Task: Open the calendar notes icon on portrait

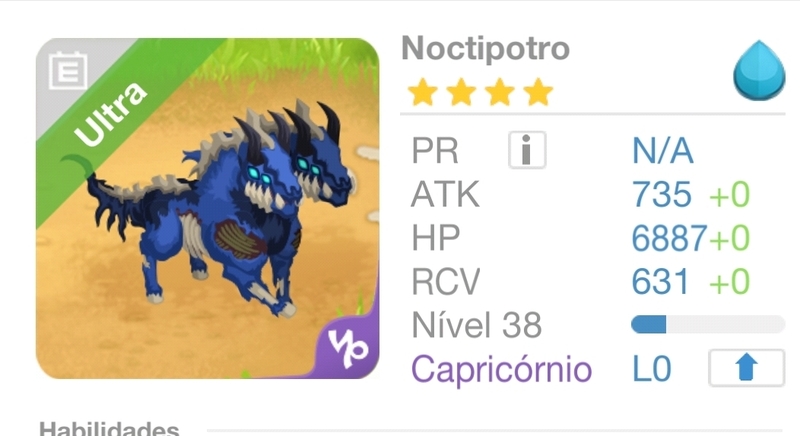Action: click(x=68, y=71)
